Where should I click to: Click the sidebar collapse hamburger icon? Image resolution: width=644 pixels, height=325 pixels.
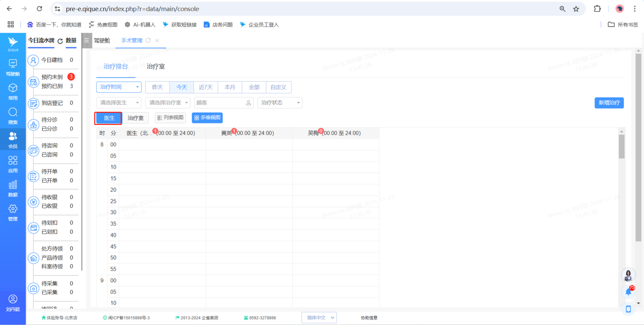pos(87,40)
